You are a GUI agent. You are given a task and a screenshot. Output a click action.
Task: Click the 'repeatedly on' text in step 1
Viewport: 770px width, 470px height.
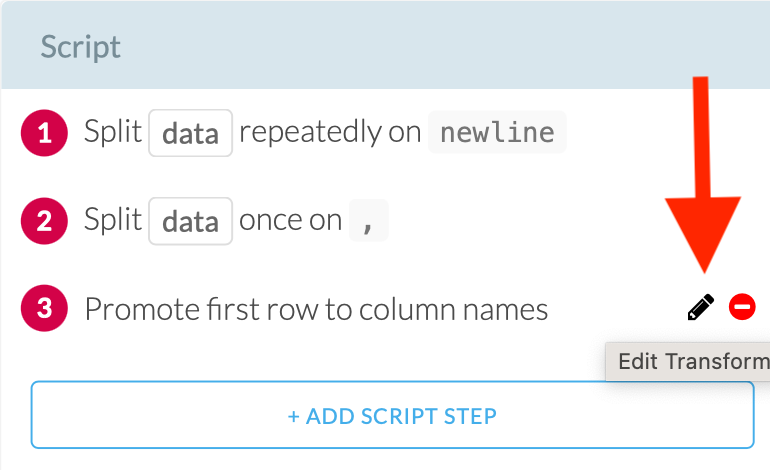pyautogui.click(x=330, y=133)
